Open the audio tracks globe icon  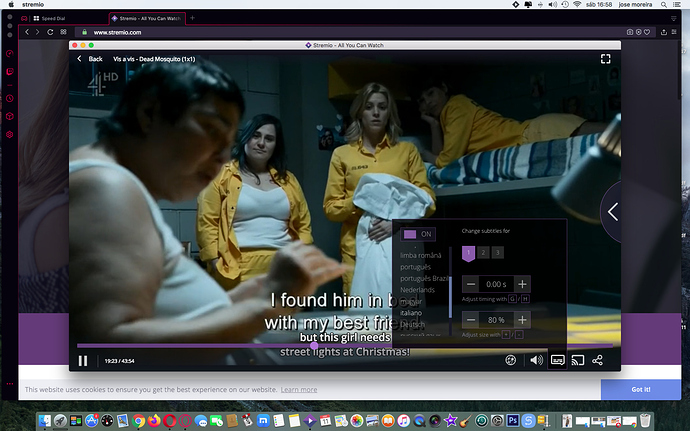510,361
